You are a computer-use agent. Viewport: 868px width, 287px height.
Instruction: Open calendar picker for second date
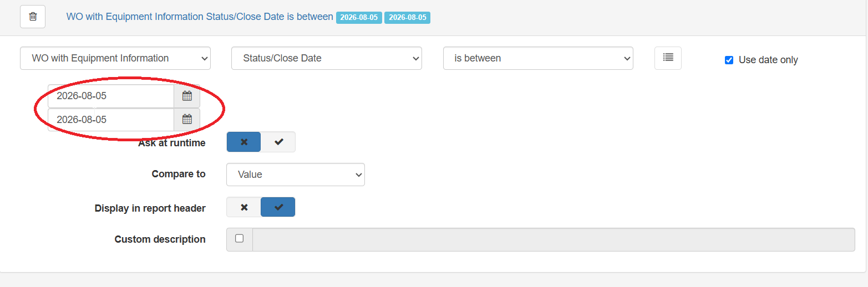(187, 119)
